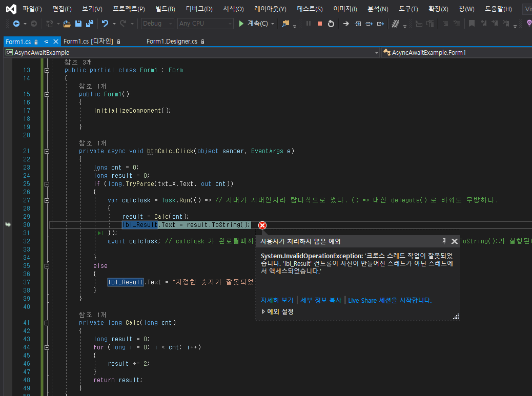The width and height of the screenshot is (532, 396).
Task: Open the 확장(X) menu
Action: (438, 9)
